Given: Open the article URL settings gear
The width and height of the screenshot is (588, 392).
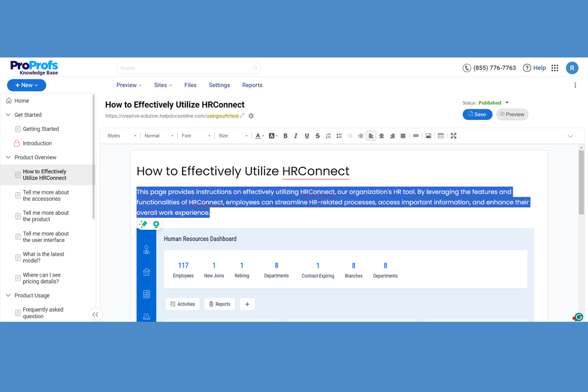Looking at the screenshot, I should click(x=251, y=116).
